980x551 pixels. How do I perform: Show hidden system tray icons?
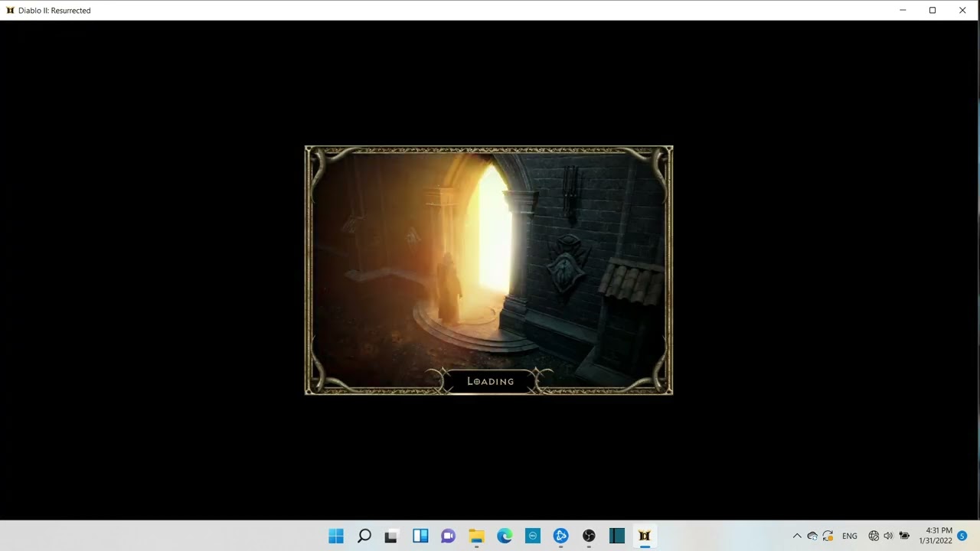797,536
